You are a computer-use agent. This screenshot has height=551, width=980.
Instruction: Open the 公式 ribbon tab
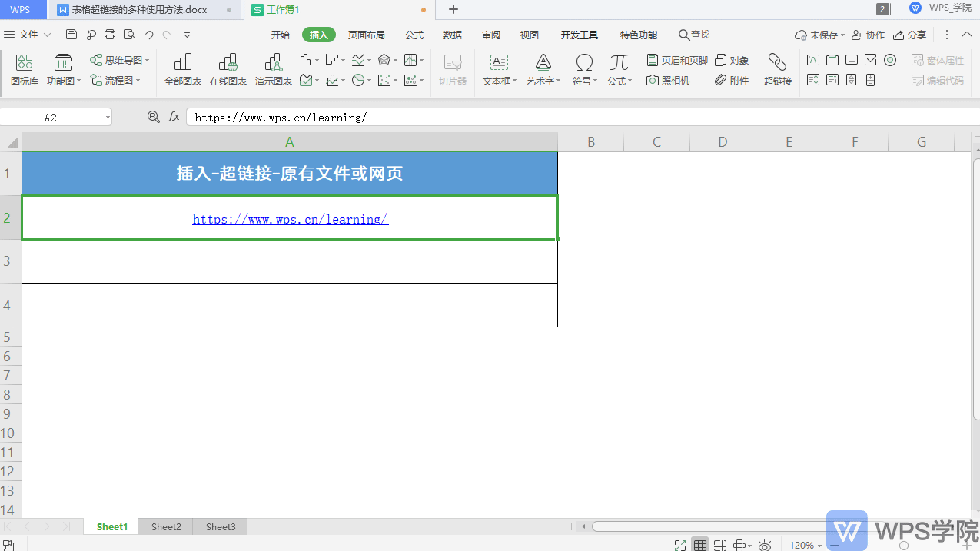(x=414, y=35)
